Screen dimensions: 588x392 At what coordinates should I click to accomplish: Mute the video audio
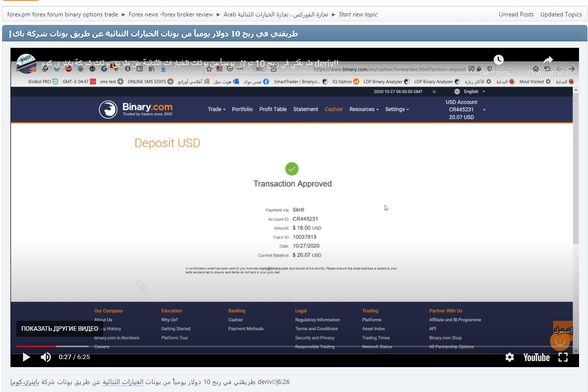(x=45, y=357)
